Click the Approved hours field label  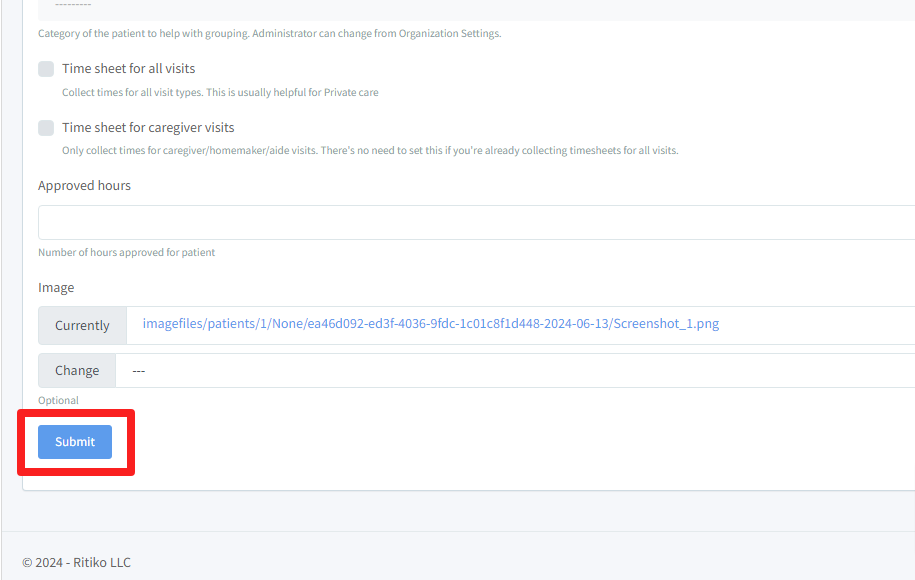click(84, 186)
